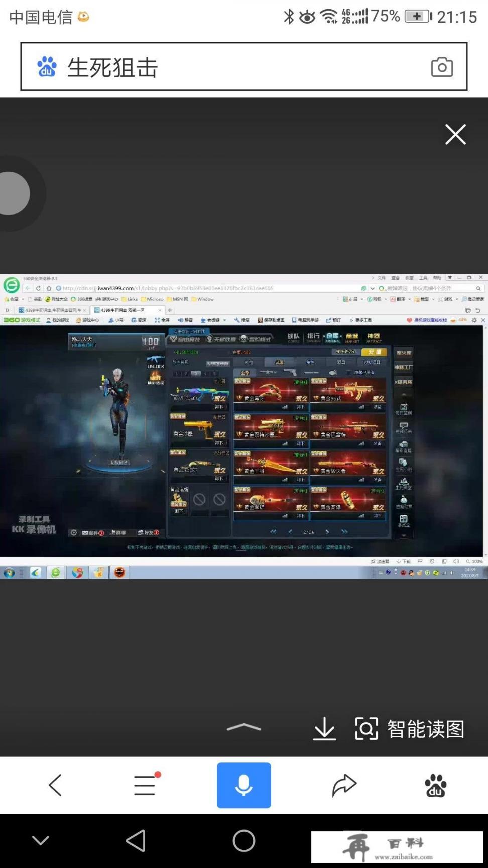Click 保存到桌面 in the game toolbar

click(x=271, y=320)
